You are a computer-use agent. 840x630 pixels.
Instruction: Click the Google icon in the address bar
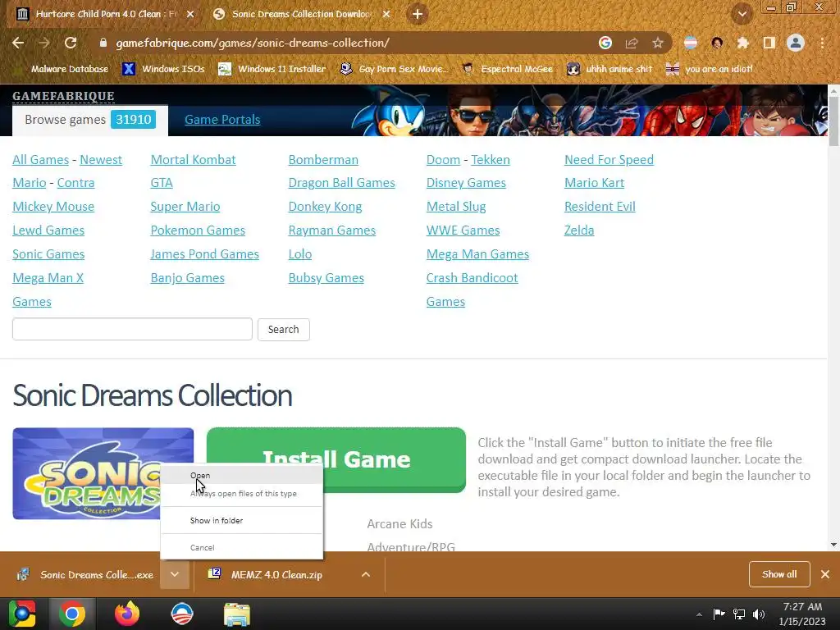tap(605, 43)
